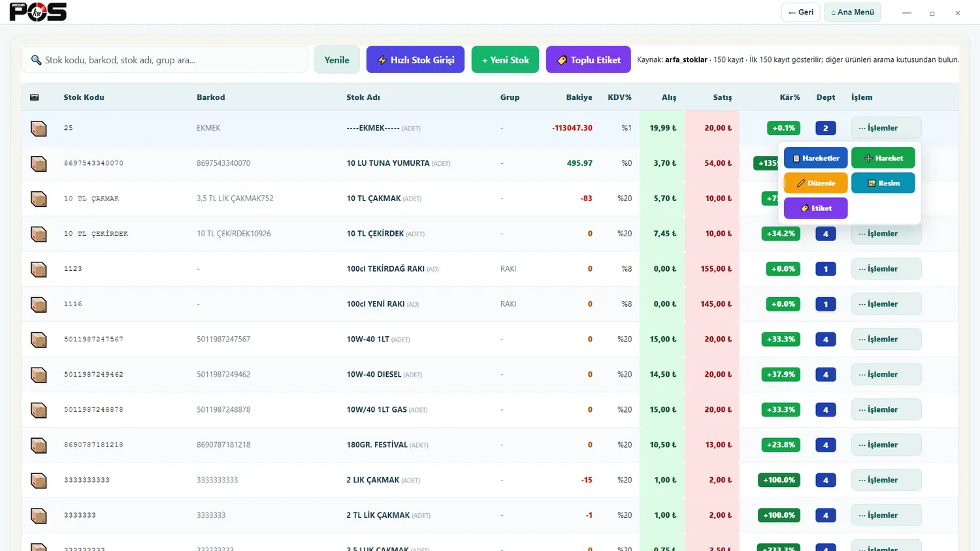Screen dimensions: 980x551
Task: Return to Ana Menü
Action: (x=853, y=12)
